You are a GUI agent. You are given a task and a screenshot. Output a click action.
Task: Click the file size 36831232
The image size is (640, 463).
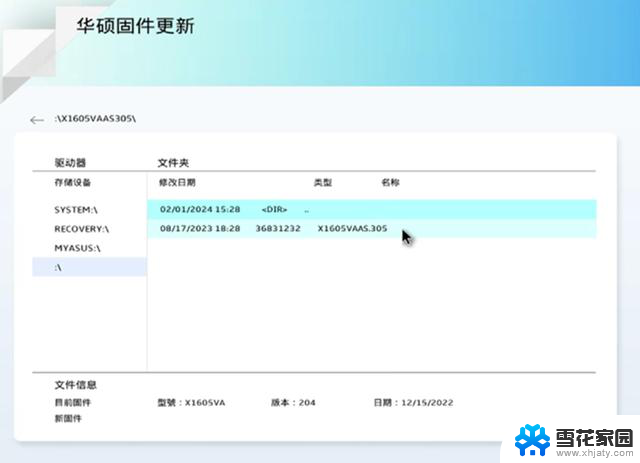278,229
